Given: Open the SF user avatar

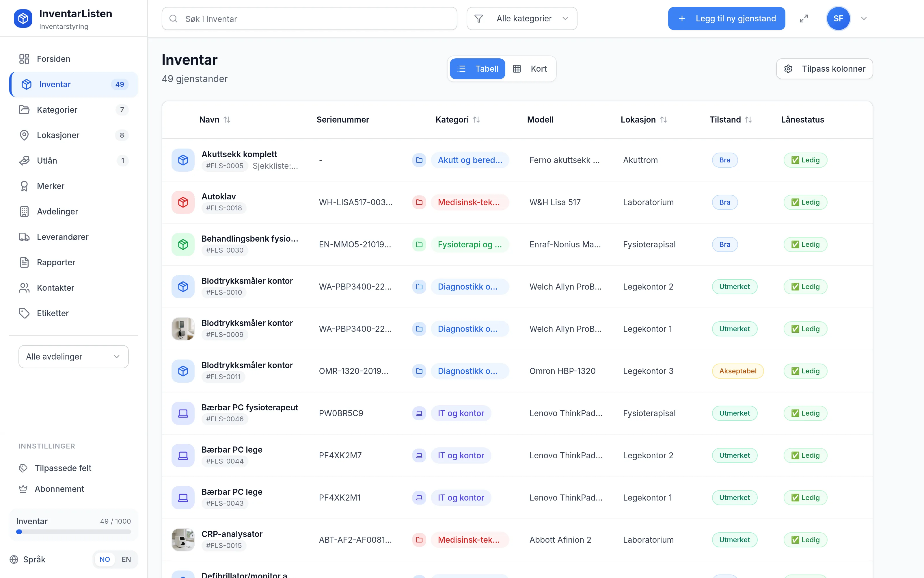Looking at the screenshot, I should click(838, 18).
